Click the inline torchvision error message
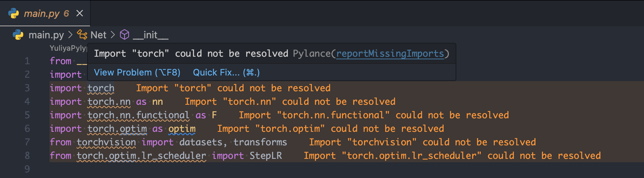Screen dimensions: 644x178 click(422, 142)
